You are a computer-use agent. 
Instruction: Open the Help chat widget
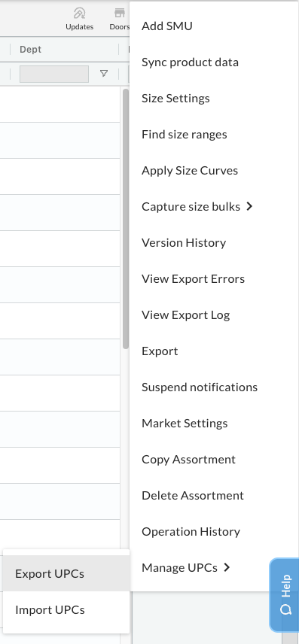(285, 594)
